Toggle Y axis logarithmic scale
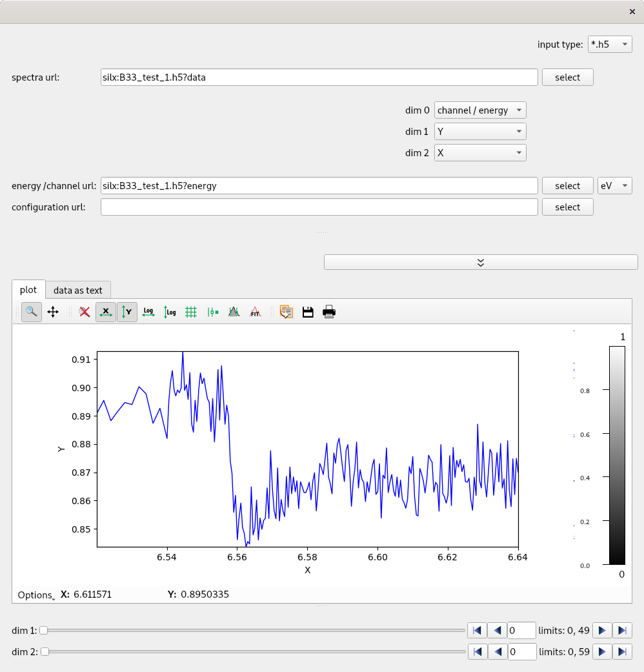 tap(170, 312)
